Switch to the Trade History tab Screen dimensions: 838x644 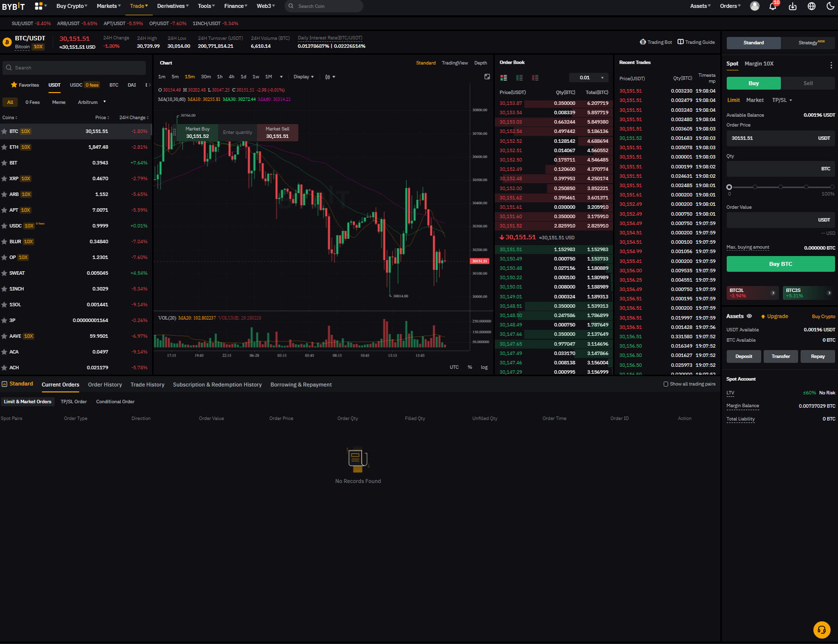[x=147, y=385]
